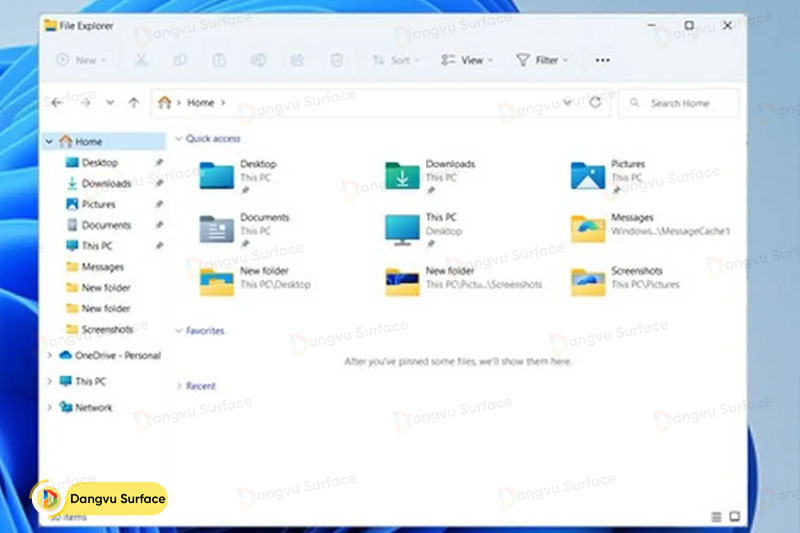Open the three-dot See more menu
The width and height of the screenshot is (800, 533).
pyautogui.click(x=603, y=60)
